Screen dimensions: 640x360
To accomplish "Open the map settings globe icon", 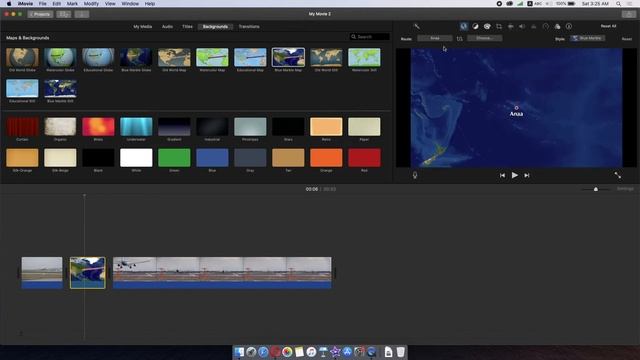I will click(x=464, y=27).
